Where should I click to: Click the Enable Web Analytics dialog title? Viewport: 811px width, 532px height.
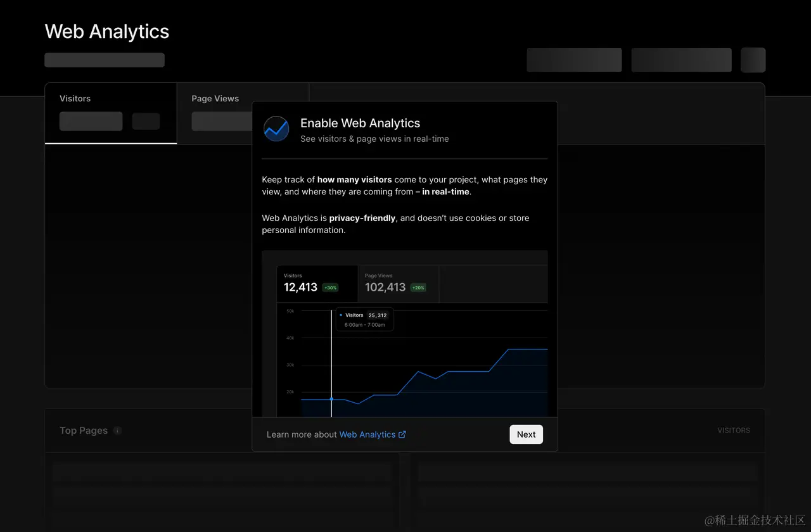[360, 123]
